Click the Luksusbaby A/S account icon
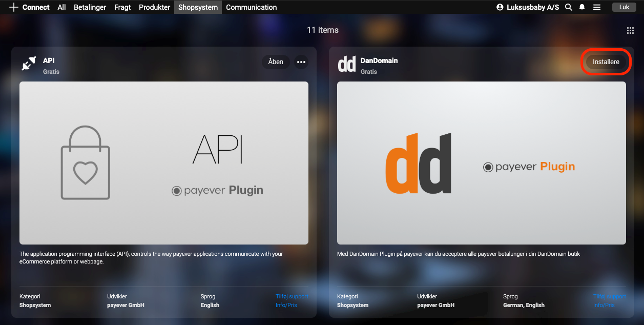Screen dimensions: 644x325 coord(500,7)
